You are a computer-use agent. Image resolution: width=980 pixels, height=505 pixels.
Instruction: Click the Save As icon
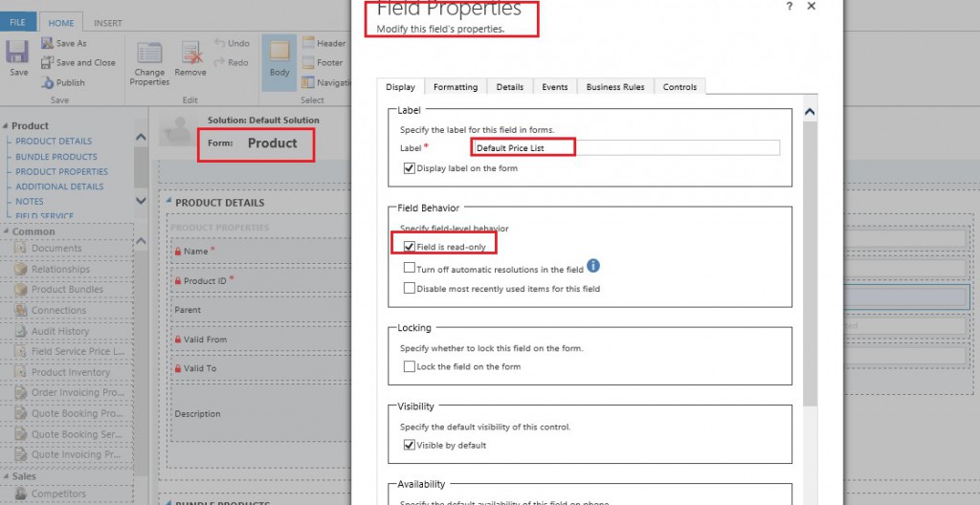[48, 43]
